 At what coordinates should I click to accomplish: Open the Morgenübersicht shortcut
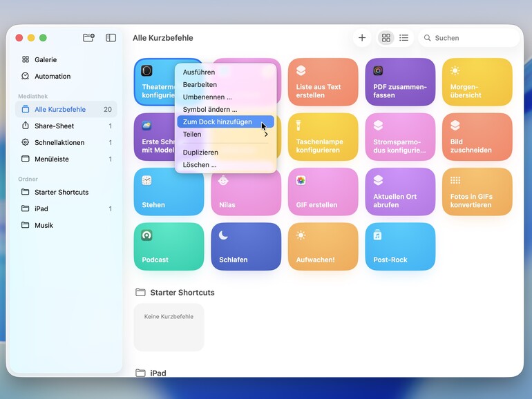pyautogui.click(x=477, y=82)
